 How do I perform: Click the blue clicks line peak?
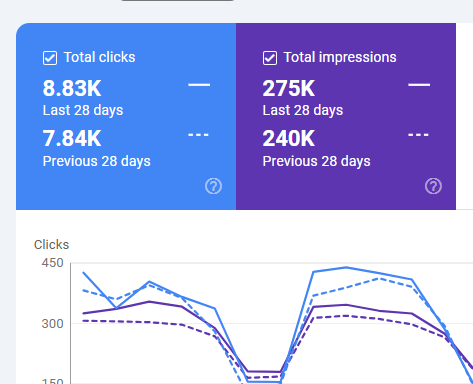pyautogui.click(x=346, y=267)
